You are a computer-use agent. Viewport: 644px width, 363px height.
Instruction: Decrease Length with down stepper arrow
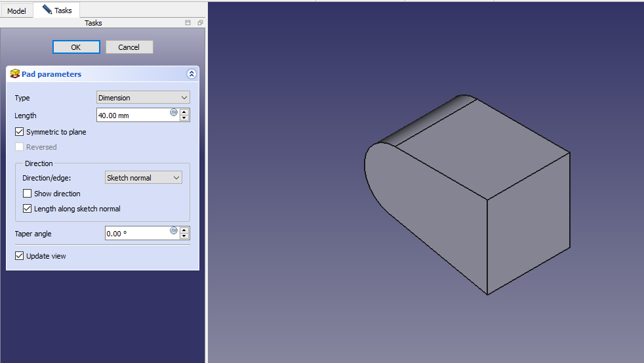point(184,118)
